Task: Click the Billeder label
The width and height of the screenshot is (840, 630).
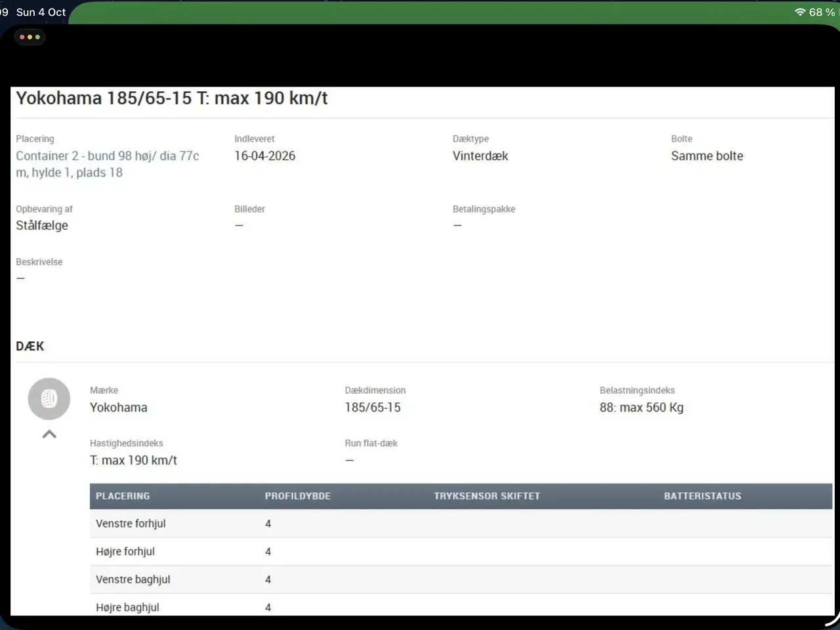Action: [250, 209]
